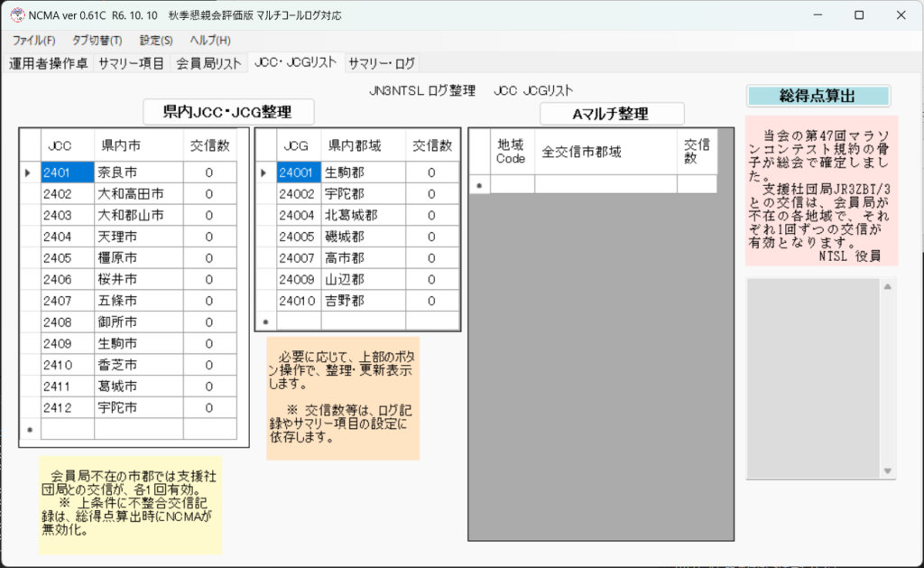Select the 24001 生駒郡 JCG cell

tap(298, 172)
